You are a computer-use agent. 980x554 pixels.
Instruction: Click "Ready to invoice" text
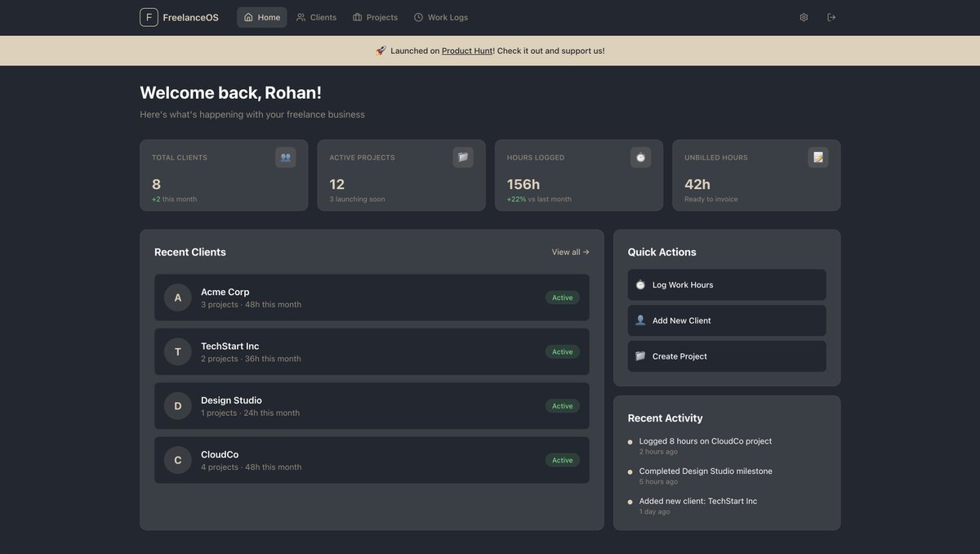coord(711,199)
